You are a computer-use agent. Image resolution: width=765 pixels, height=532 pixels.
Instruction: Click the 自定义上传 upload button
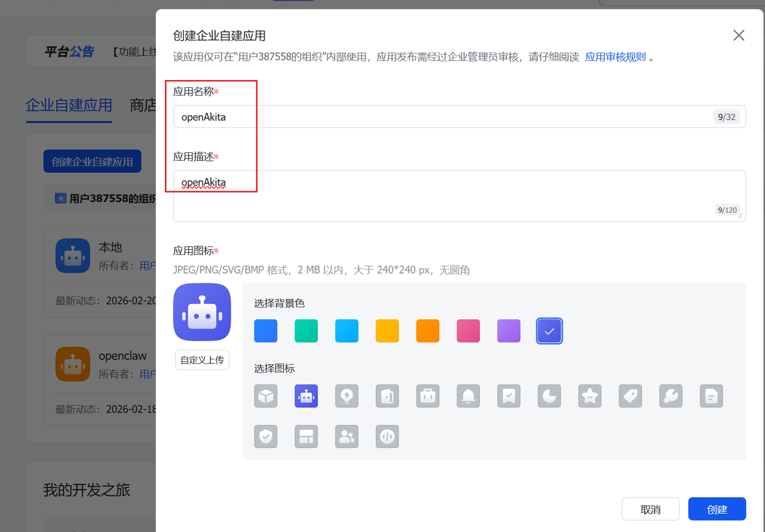pyautogui.click(x=202, y=360)
